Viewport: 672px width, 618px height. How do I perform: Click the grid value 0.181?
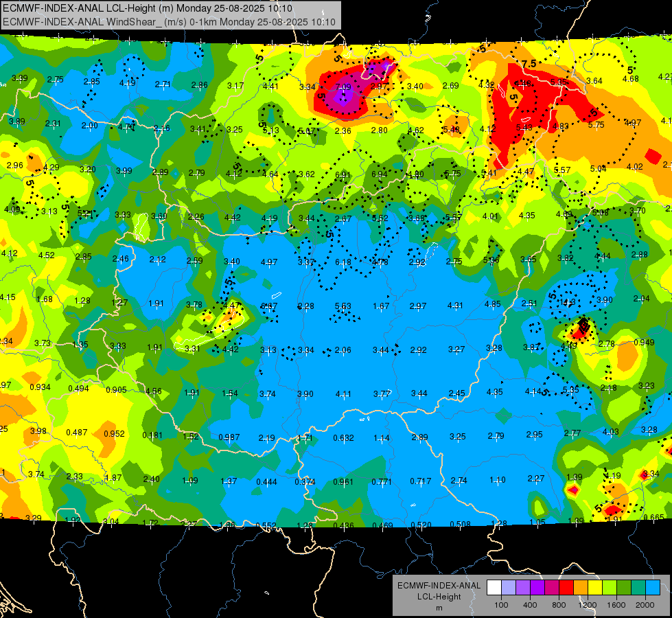152,435
